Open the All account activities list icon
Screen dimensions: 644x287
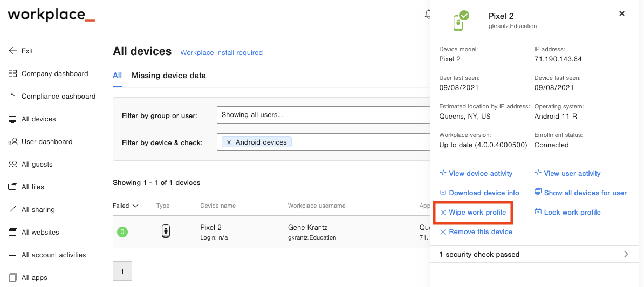coord(13,255)
